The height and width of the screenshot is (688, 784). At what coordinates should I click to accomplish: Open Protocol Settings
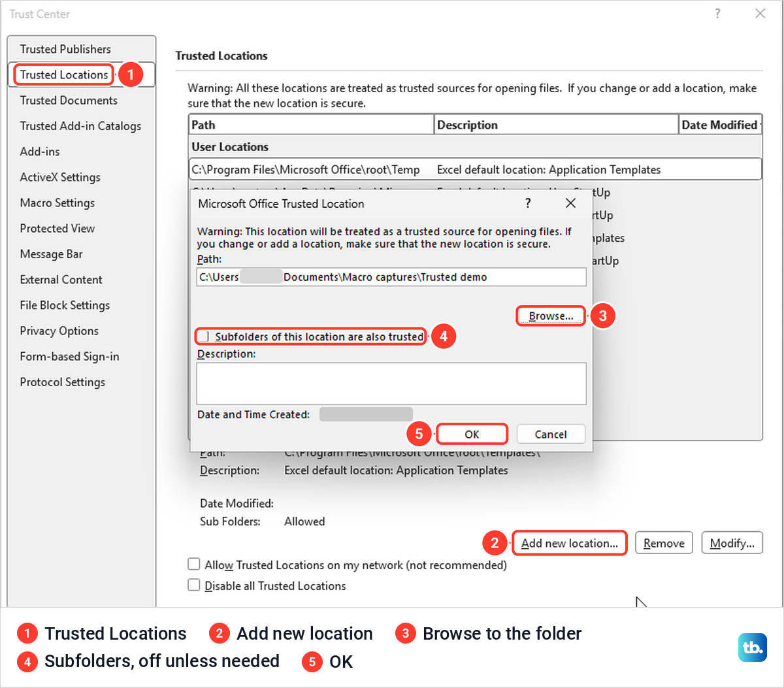point(63,382)
